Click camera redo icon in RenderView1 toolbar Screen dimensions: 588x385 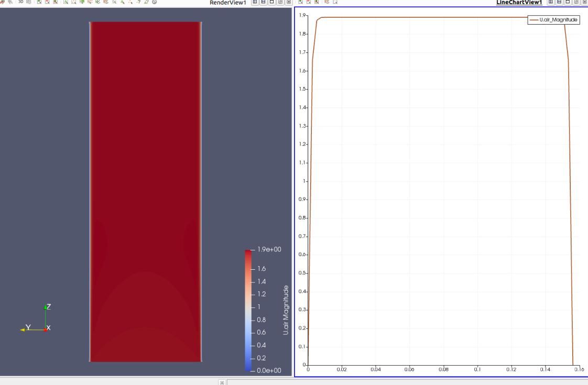click(x=10, y=2)
